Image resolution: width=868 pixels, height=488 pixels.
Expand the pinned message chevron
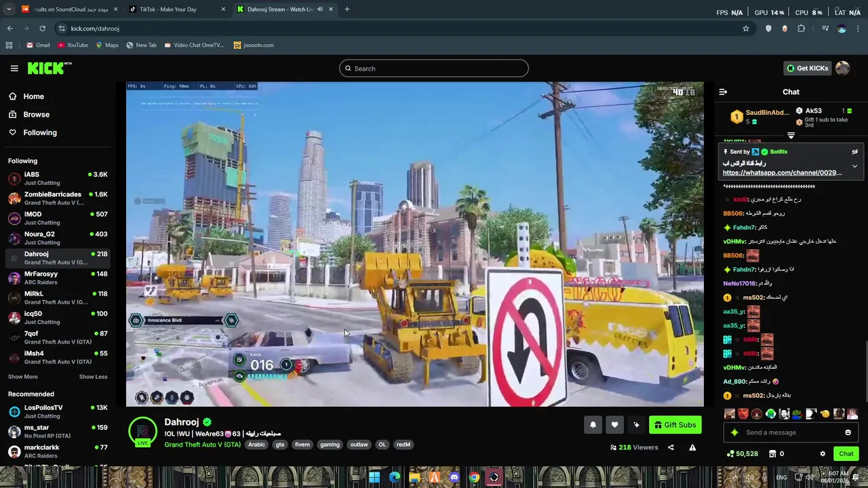click(854, 166)
